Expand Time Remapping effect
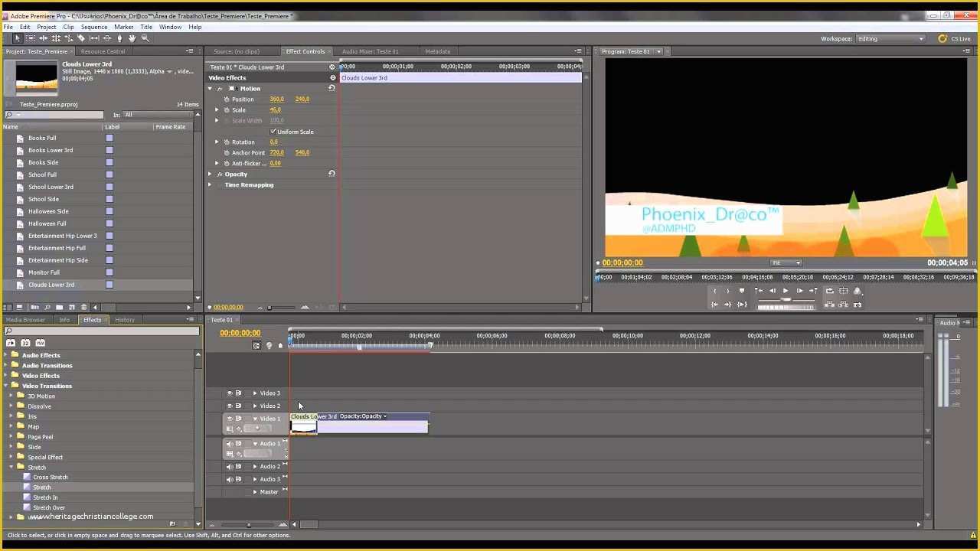The image size is (980, 551). pos(210,185)
